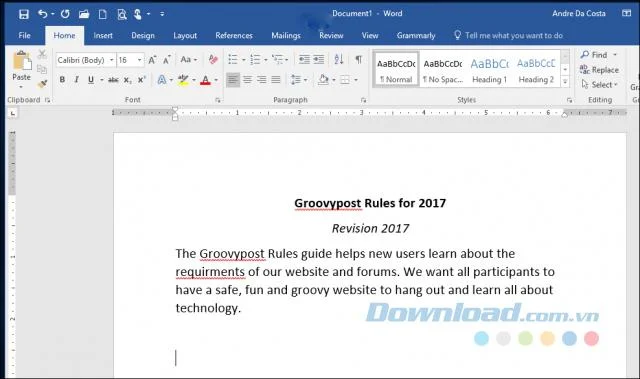
Task: Switch to Insert tab
Action: (103, 35)
